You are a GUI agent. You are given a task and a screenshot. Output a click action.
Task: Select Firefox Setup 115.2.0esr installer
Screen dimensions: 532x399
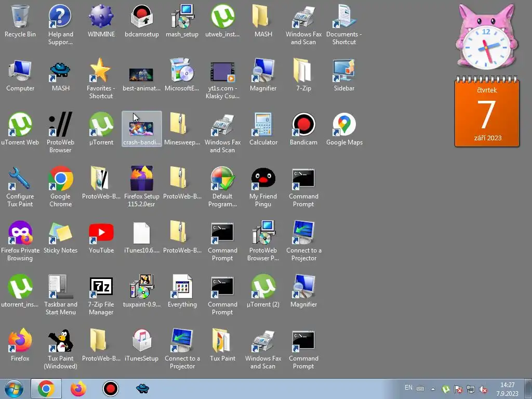141,186
